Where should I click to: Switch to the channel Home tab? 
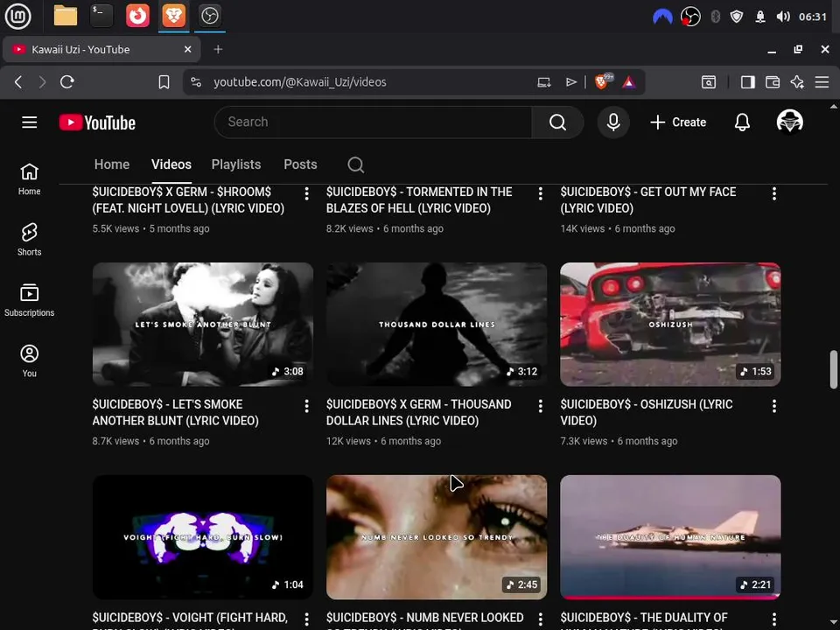point(112,164)
